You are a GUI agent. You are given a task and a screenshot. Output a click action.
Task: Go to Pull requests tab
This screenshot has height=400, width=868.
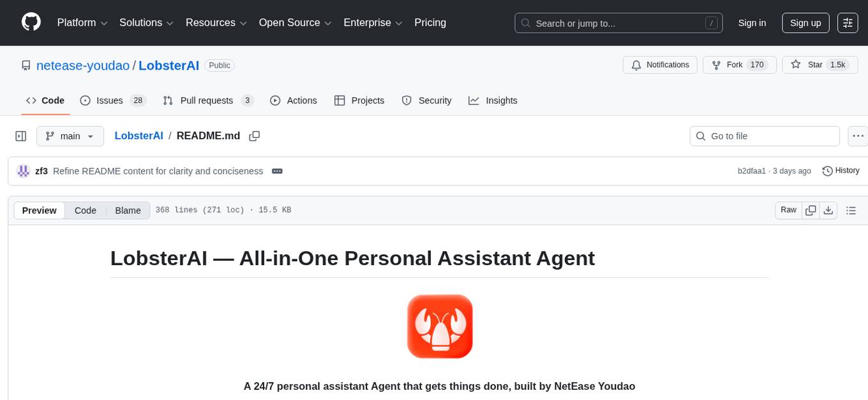pyautogui.click(x=207, y=100)
